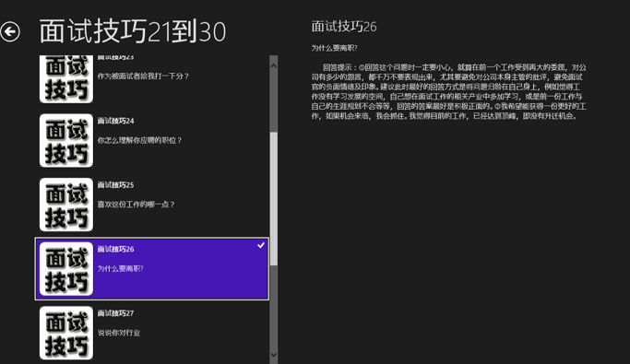Click the list scrollbar thumb
630x364 pixels.
274,199
